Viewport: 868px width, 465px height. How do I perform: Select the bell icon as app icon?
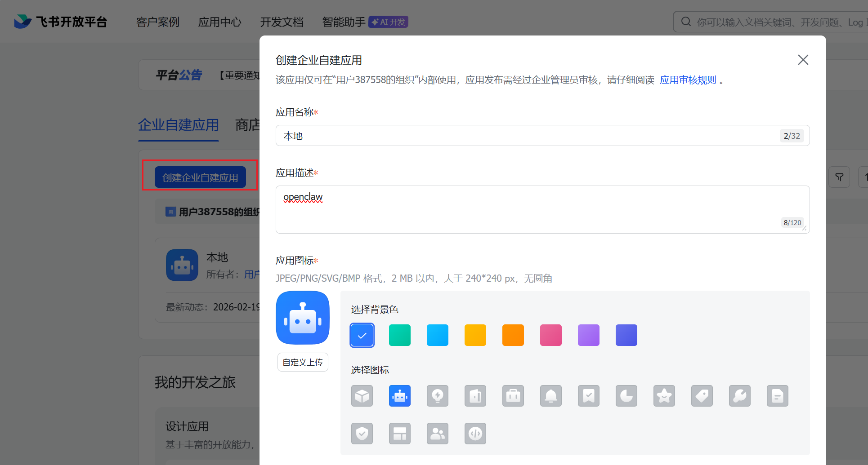point(551,396)
